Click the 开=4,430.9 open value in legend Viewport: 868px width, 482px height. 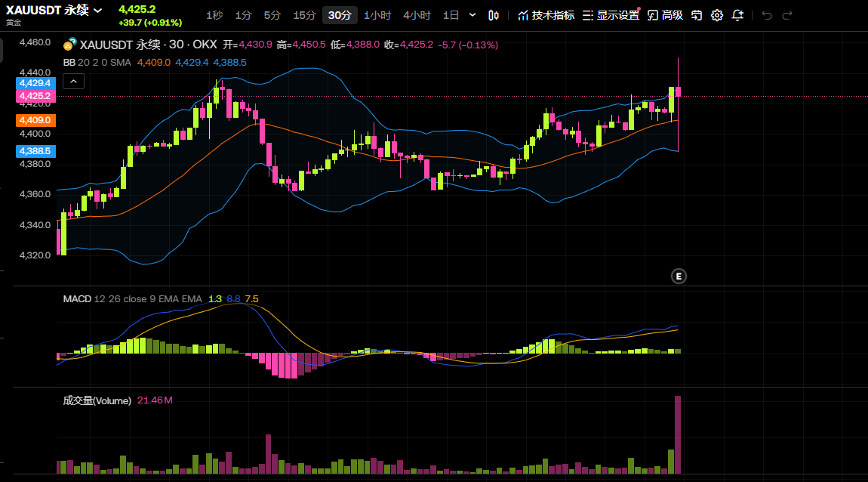coord(248,45)
